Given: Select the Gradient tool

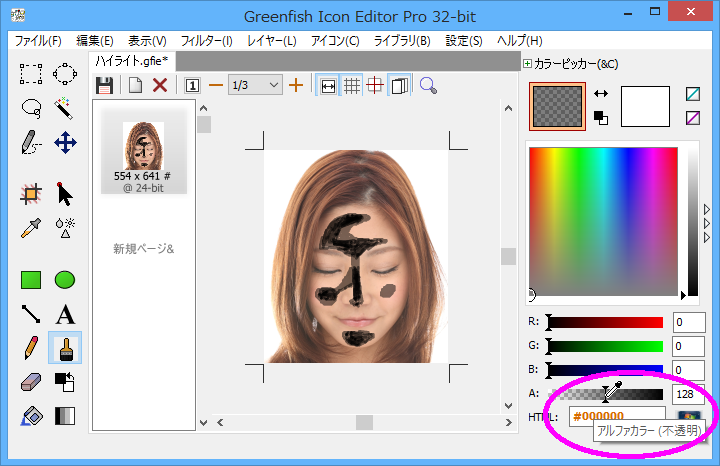Looking at the screenshot, I should click(x=65, y=416).
